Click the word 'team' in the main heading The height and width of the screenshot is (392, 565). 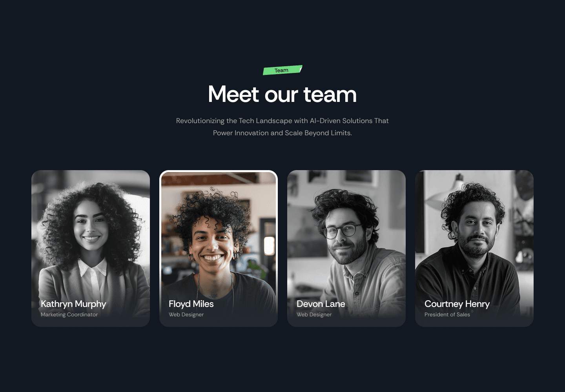[330, 94]
